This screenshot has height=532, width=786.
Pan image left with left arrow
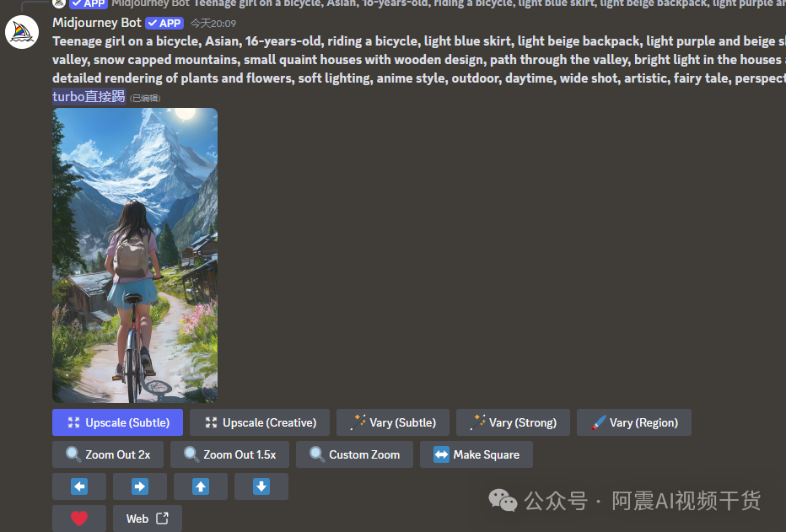(79, 486)
